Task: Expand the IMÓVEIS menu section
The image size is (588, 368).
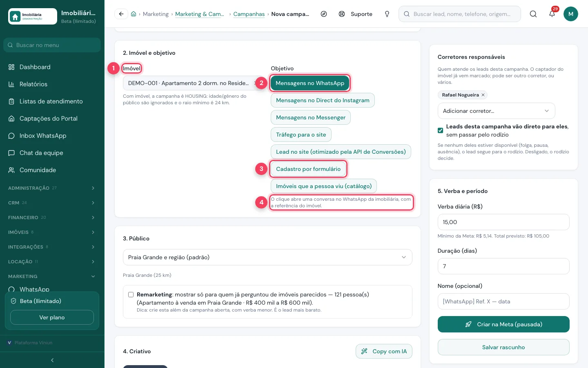Action: click(52, 232)
